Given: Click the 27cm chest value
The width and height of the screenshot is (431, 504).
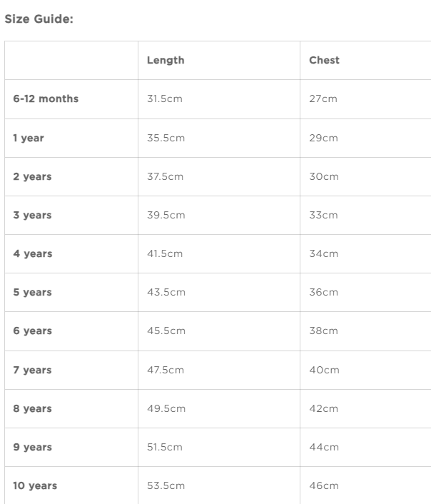Looking at the screenshot, I should (323, 99).
